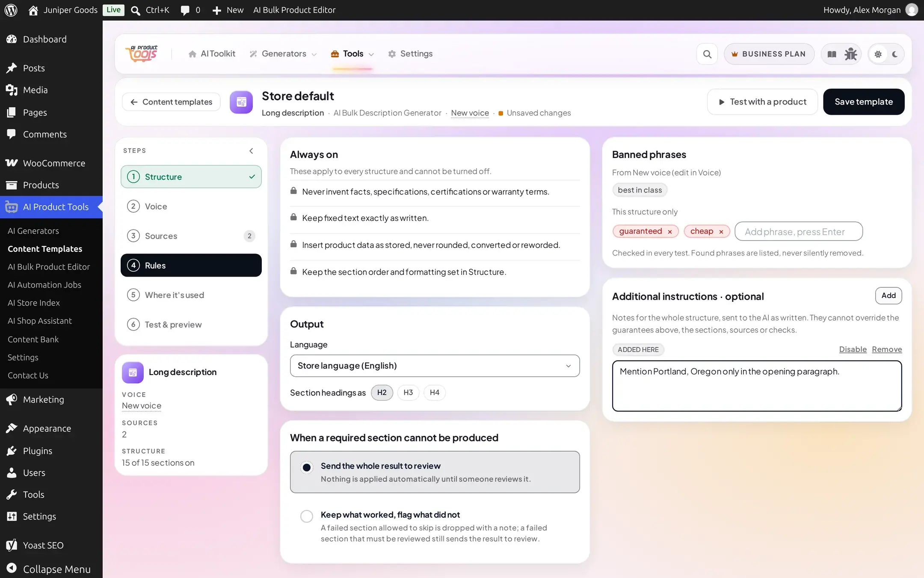Collapse the Steps panel chevron
Viewport: 924px width, 578px height.
point(251,151)
